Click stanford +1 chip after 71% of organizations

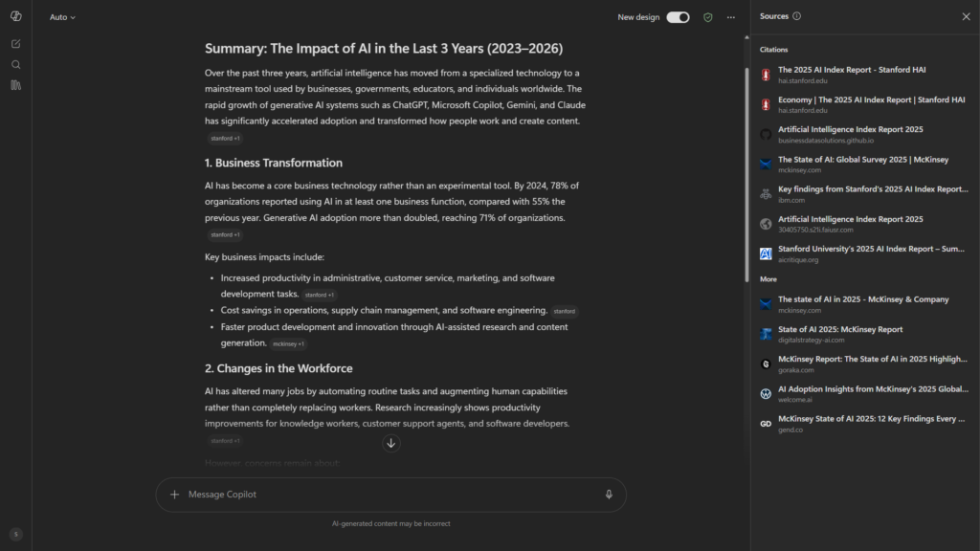[225, 235]
